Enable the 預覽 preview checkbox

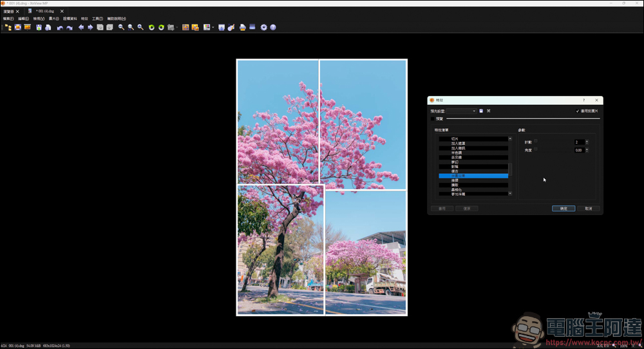pyautogui.click(x=433, y=118)
